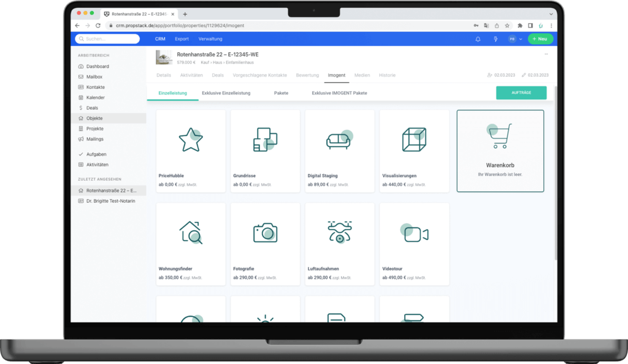
Task: Switch to the Details tab
Action: [164, 75]
